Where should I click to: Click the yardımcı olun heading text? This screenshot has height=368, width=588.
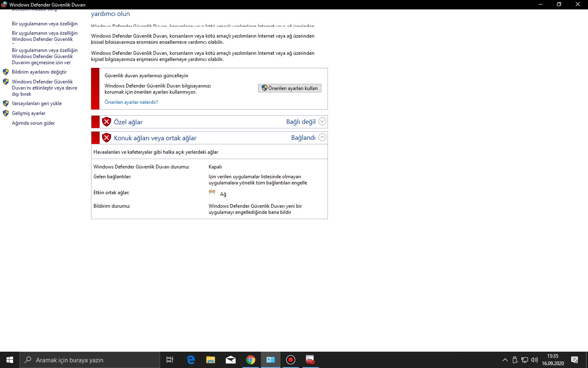[110, 14]
